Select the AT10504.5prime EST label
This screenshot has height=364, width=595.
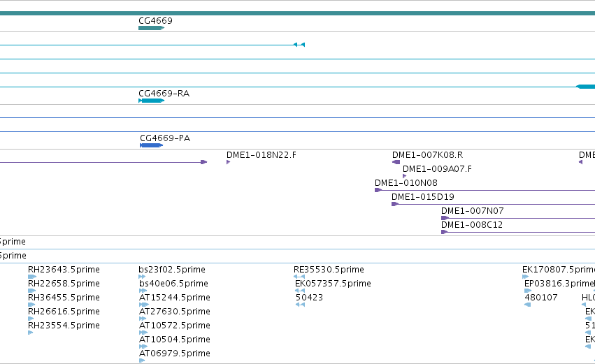point(175,340)
